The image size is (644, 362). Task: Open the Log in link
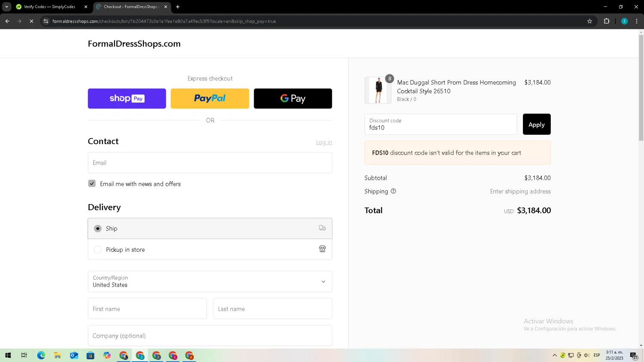click(x=324, y=142)
